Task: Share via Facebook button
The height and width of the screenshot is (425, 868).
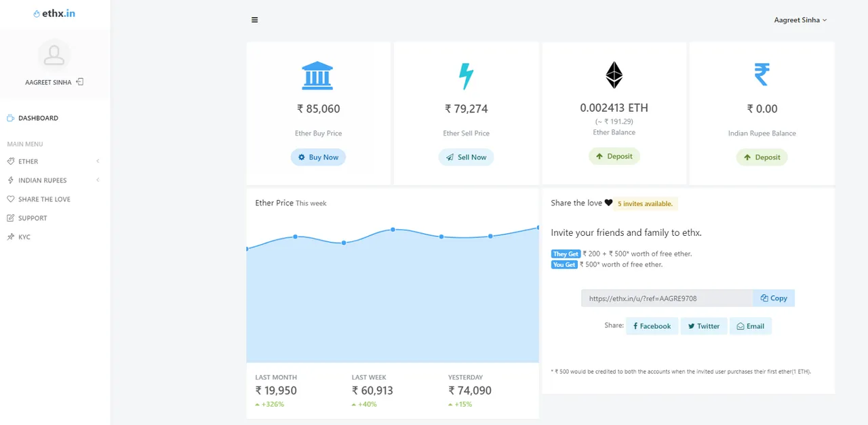Action: pyautogui.click(x=652, y=326)
